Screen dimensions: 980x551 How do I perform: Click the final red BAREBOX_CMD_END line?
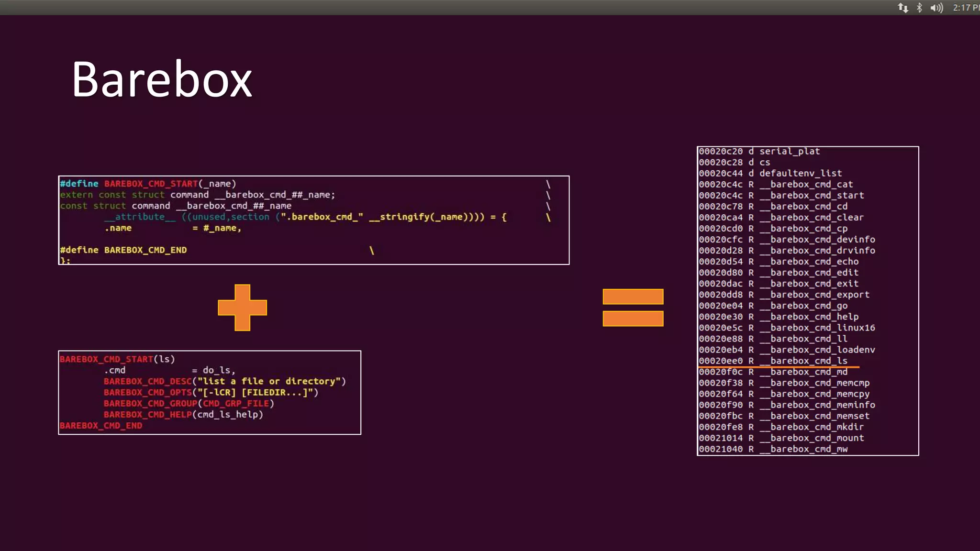click(x=101, y=426)
